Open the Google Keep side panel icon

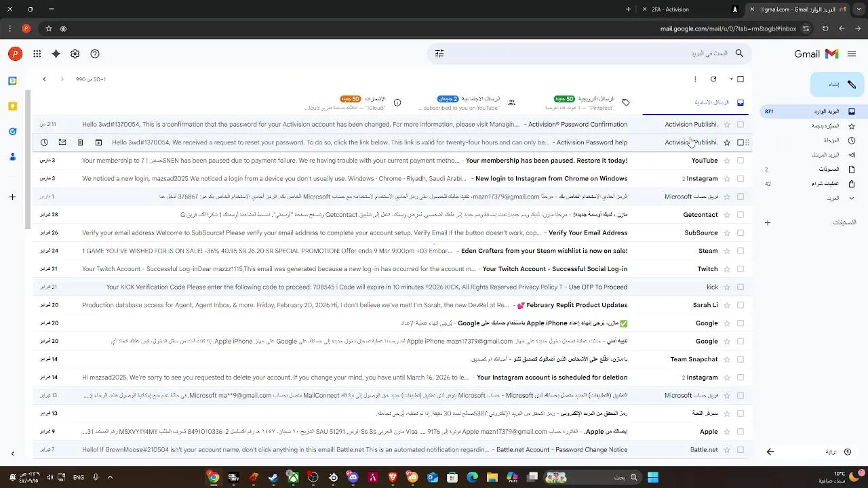click(12, 106)
